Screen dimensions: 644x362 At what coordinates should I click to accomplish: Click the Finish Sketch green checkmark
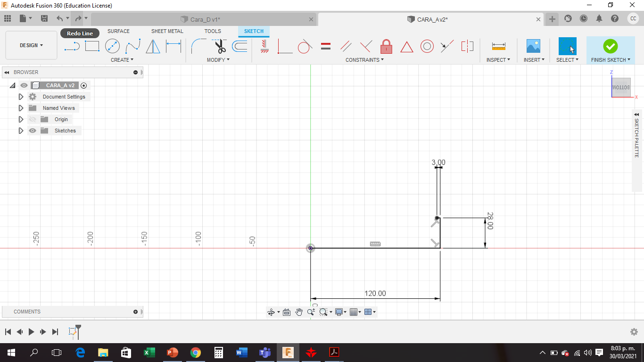(x=610, y=46)
